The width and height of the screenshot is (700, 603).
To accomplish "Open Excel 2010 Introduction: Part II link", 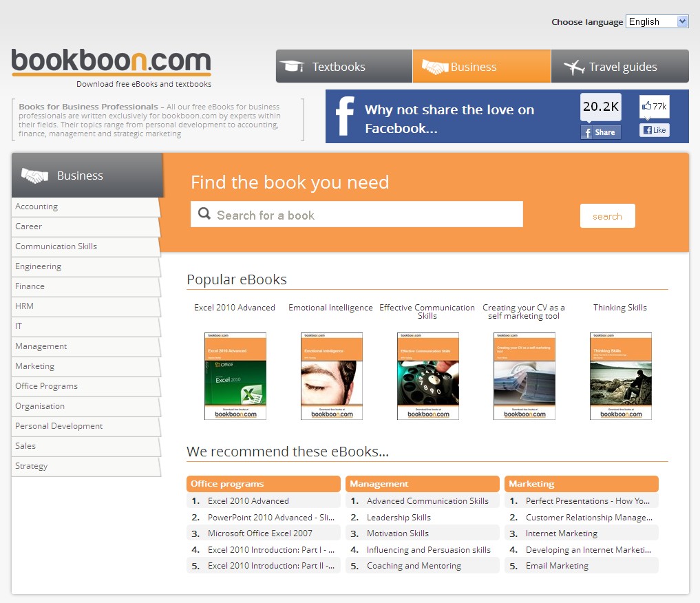I will point(271,566).
